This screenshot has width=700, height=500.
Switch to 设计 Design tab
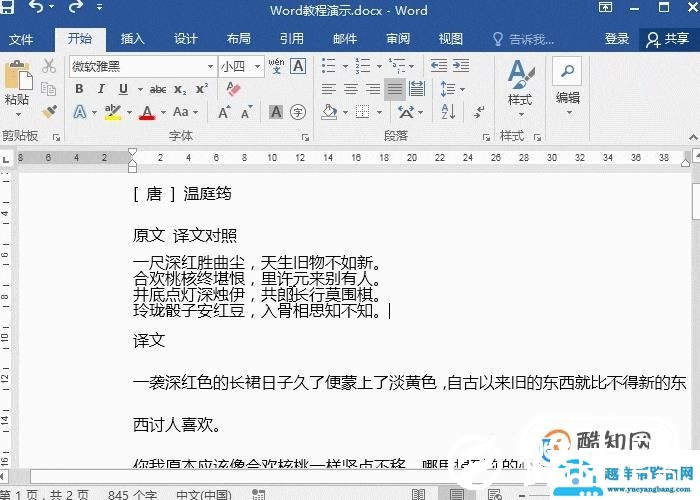(x=186, y=39)
